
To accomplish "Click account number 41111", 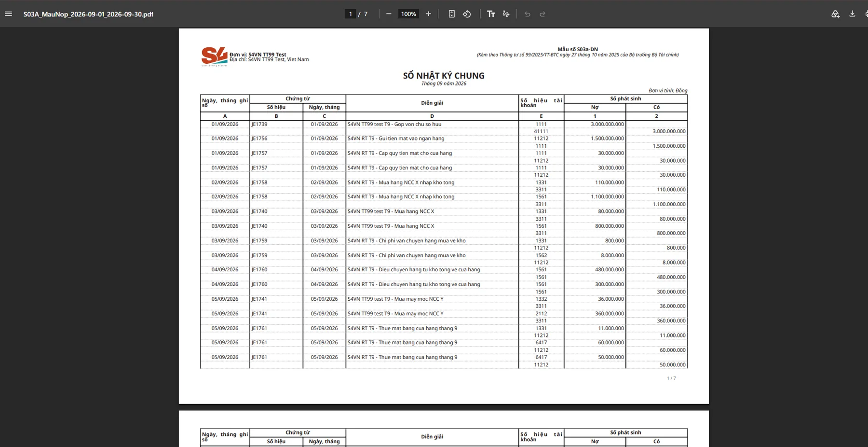I will 541,131.
